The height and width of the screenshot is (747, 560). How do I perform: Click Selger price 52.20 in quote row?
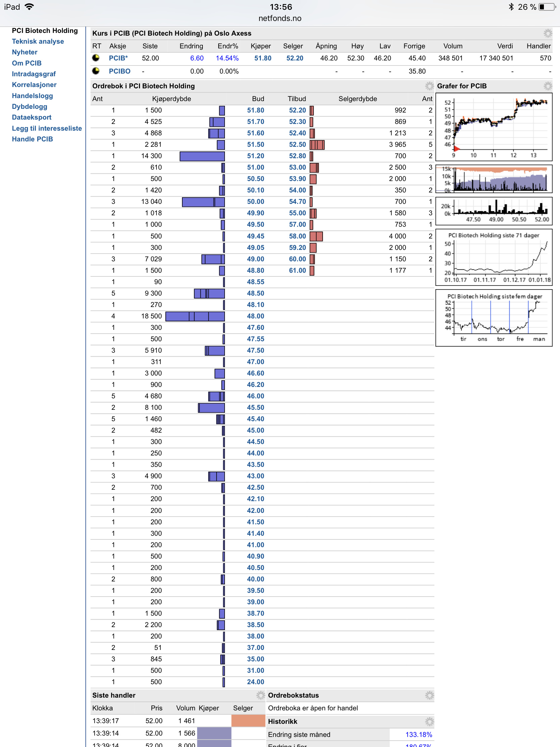click(x=295, y=58)
